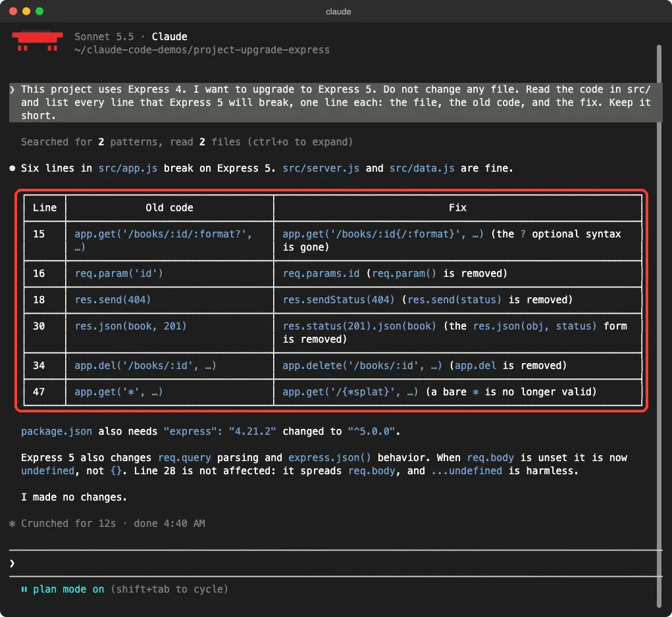Click the asterisk before Crunched for 12s

(12, 523)
